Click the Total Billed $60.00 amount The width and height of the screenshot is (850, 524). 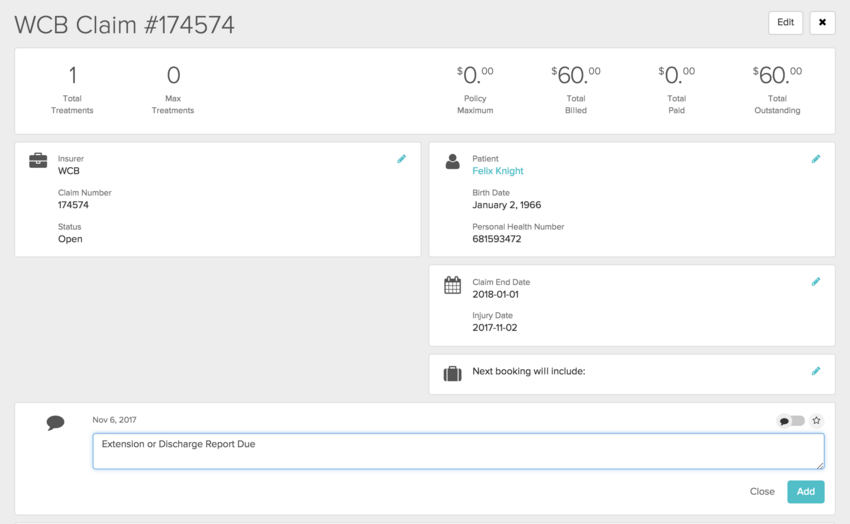point(575,75)
